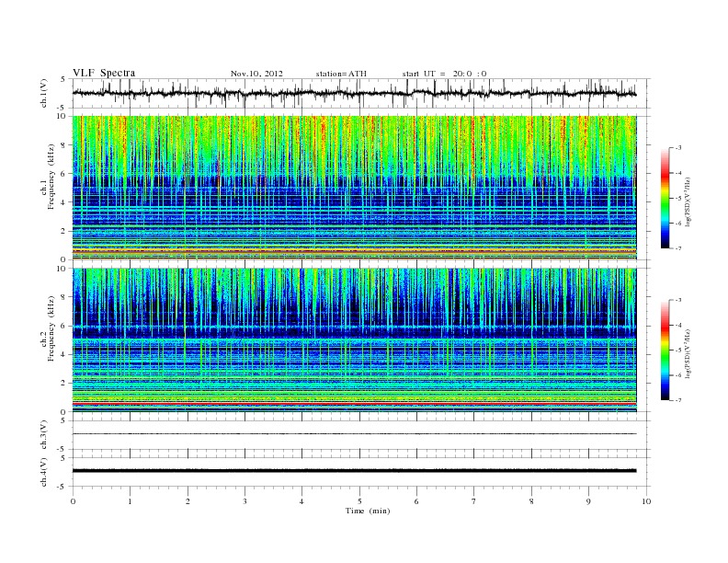The image size is (728, 563).
Task: Click the 'station=ATH' header label
Action: pyautogui.click(x=341, y=74)
